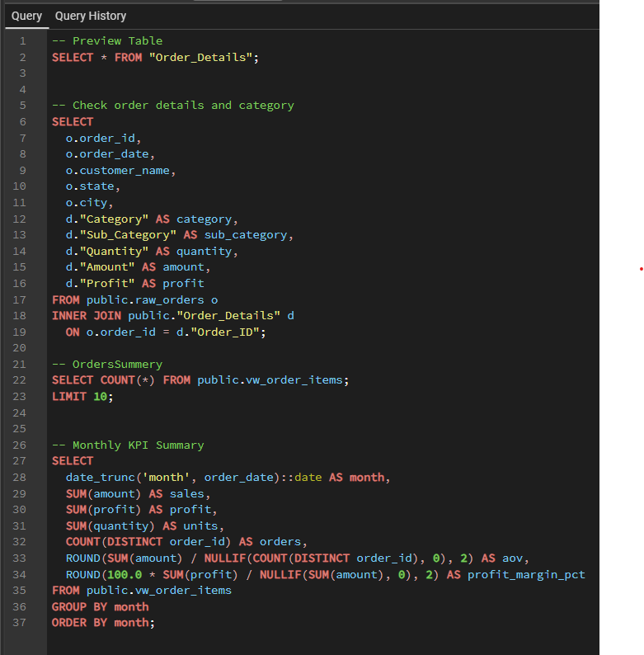
Task: Click the ORDER BY month statement
Action: pos(102,622)
